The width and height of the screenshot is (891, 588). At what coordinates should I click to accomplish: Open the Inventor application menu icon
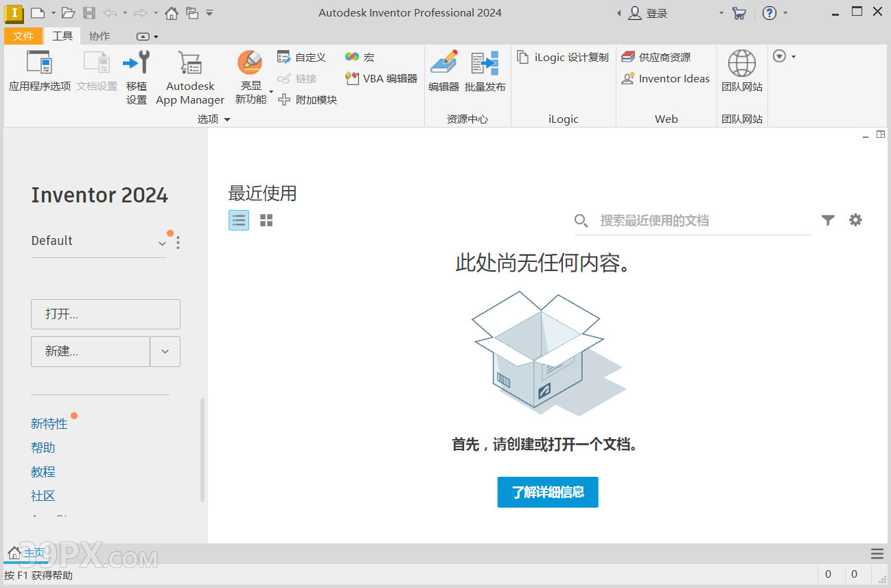tap(14, 12)
